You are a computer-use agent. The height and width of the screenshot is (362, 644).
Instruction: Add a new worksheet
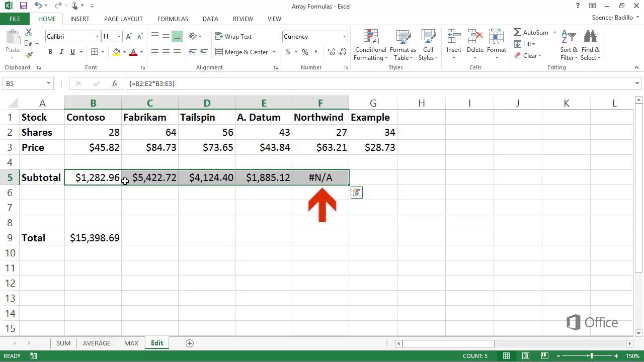[x=190, y=343]
